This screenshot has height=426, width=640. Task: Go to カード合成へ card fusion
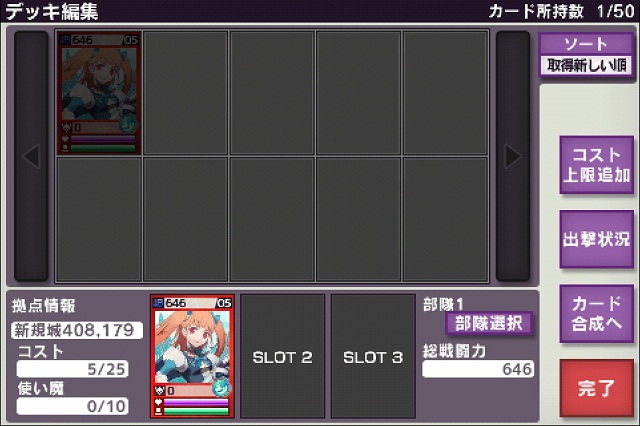pyautogui.click(x=596, y=313)
